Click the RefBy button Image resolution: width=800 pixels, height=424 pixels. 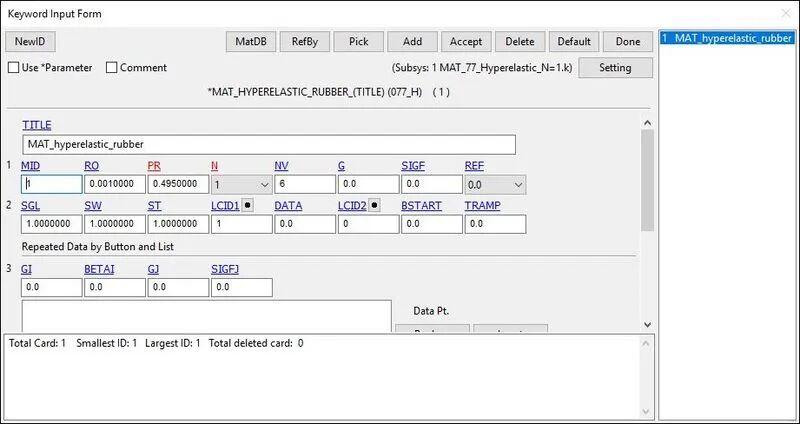point(305,42)
